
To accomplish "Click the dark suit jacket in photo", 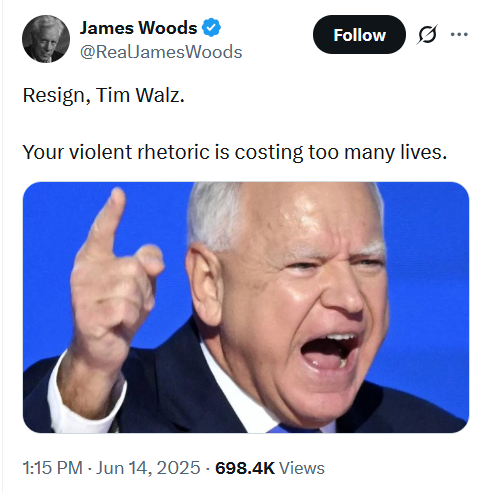I will pyautogui.click(x=173, y=390).
